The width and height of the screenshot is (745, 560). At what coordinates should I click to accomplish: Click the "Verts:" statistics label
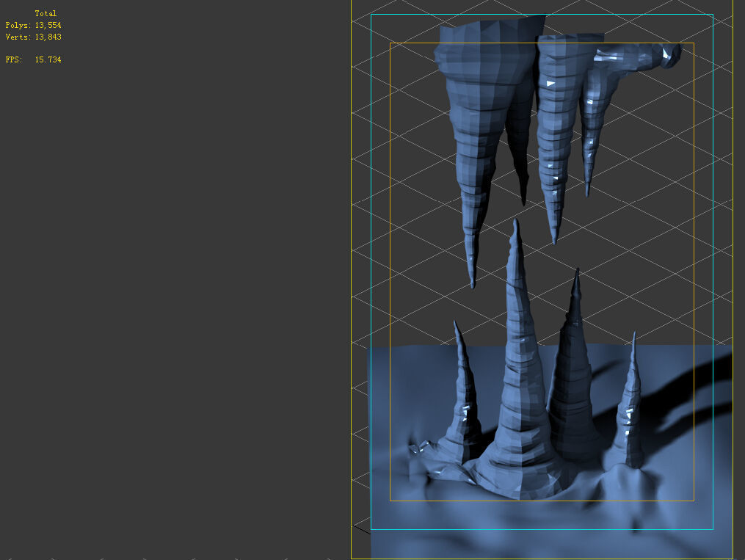click(18, 37)
